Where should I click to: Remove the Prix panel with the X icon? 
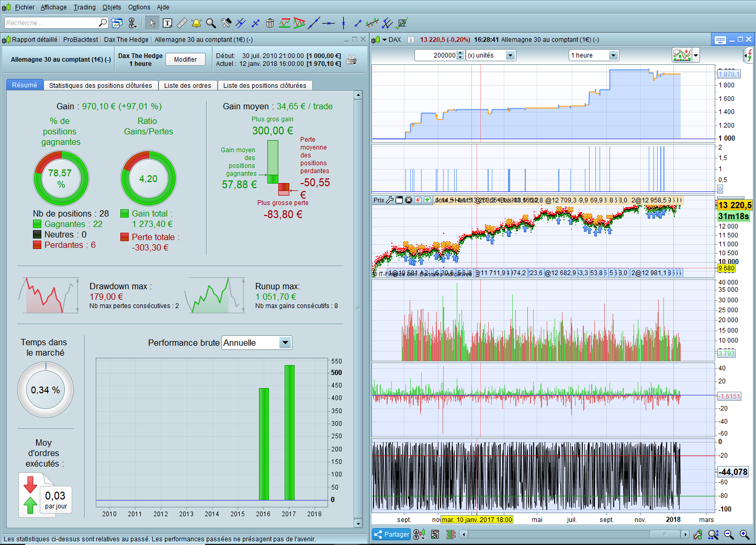[409, 200]
